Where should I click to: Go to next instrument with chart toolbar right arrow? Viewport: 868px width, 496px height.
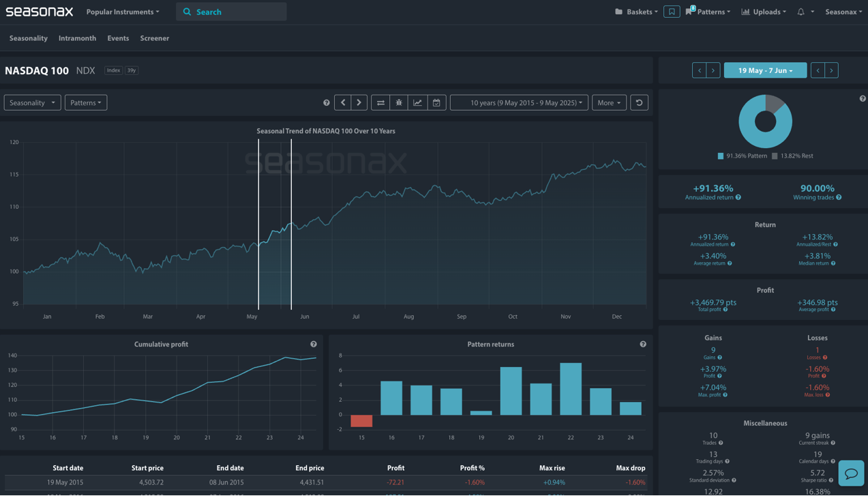coord(359,102)
